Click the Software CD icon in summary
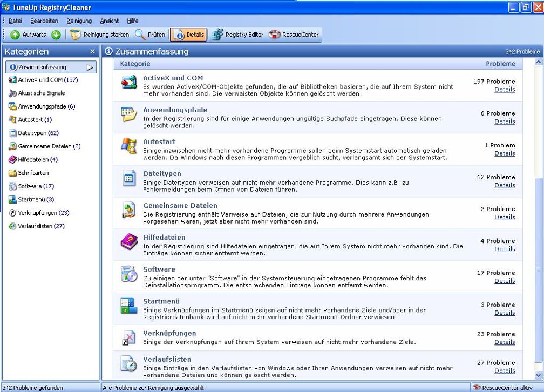Viewport: 544px width, 392px height. 128,274
